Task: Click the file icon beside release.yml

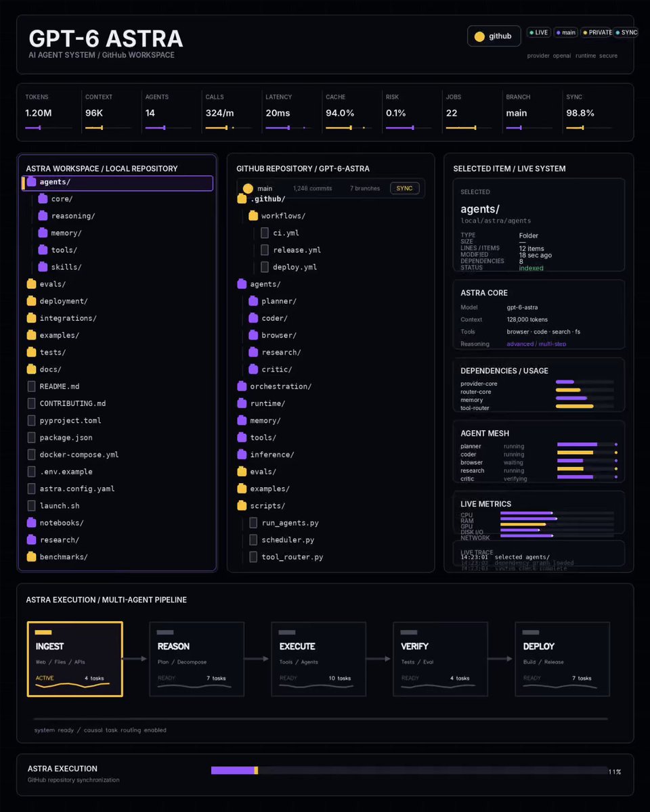Action: pos(265,250)
